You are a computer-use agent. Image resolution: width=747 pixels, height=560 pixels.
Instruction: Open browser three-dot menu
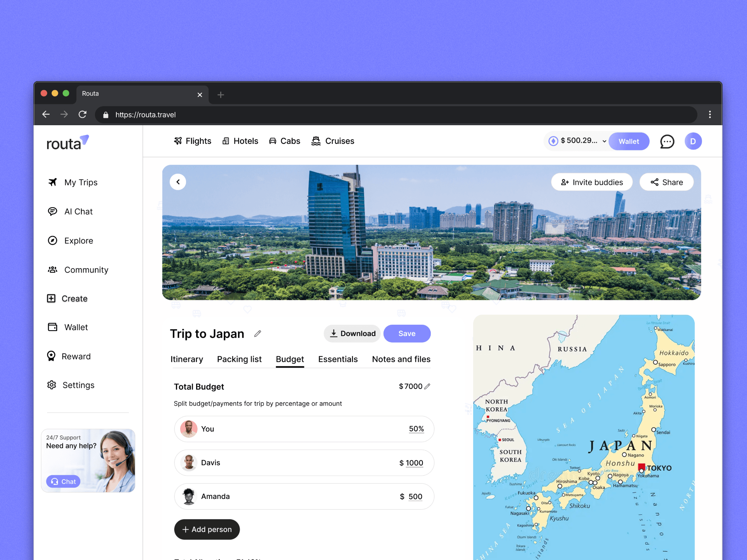coord(710,114)
